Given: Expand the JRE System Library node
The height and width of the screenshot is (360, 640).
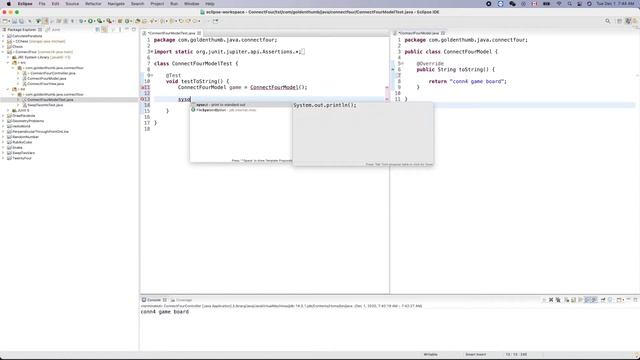Looking at the screenshot, I should tap(8, 57).
